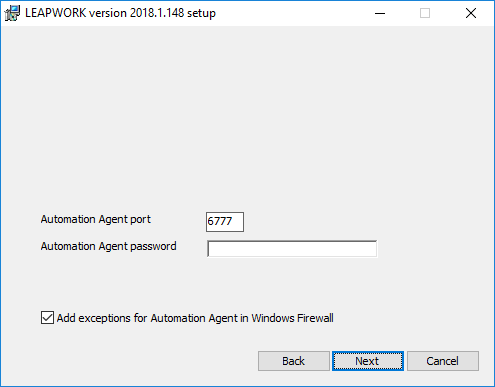Screen dimensions: 495x387
Task: Click the "Add exceptions for Automation Agent" label text
Action: (x=195, y=318)
